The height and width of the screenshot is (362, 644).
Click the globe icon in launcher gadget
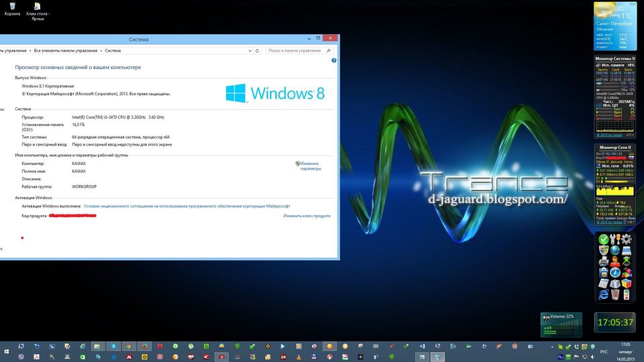[615, 250]
